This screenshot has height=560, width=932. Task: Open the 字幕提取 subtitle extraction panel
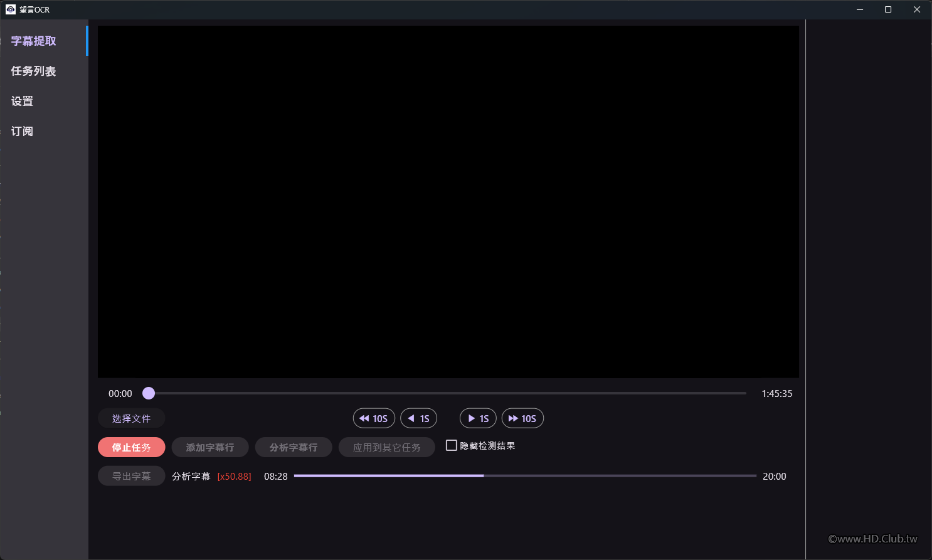[34, 40]
